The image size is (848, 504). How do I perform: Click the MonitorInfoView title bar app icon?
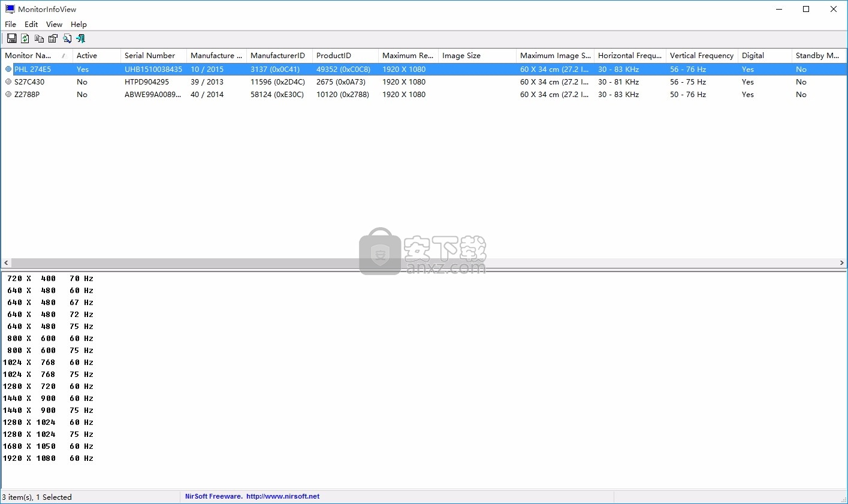[x=10, y=9]
